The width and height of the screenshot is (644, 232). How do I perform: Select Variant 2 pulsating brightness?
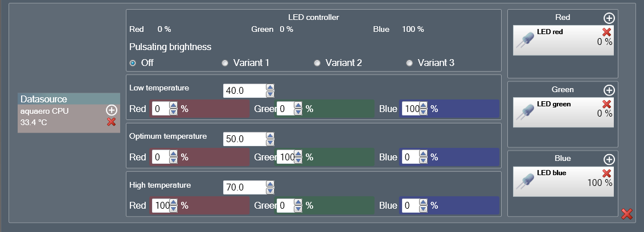(317, 63)
